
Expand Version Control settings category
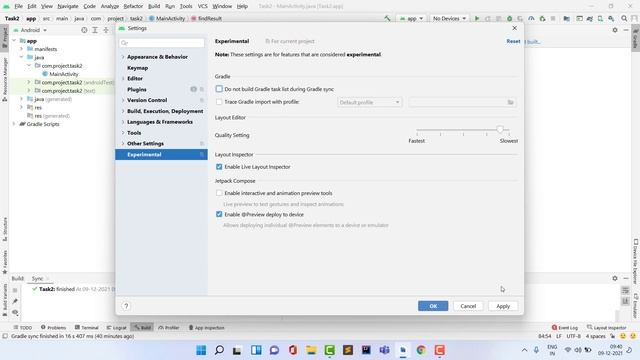tap(123, 100)
